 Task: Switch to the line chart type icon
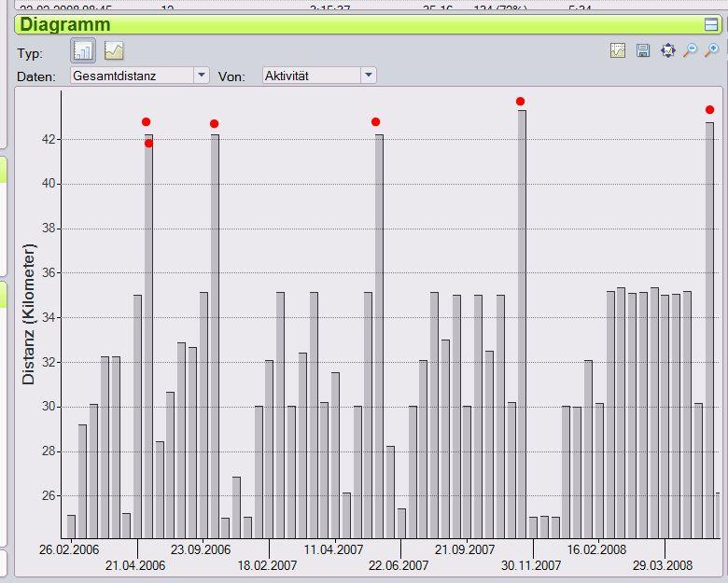point(114,50)
